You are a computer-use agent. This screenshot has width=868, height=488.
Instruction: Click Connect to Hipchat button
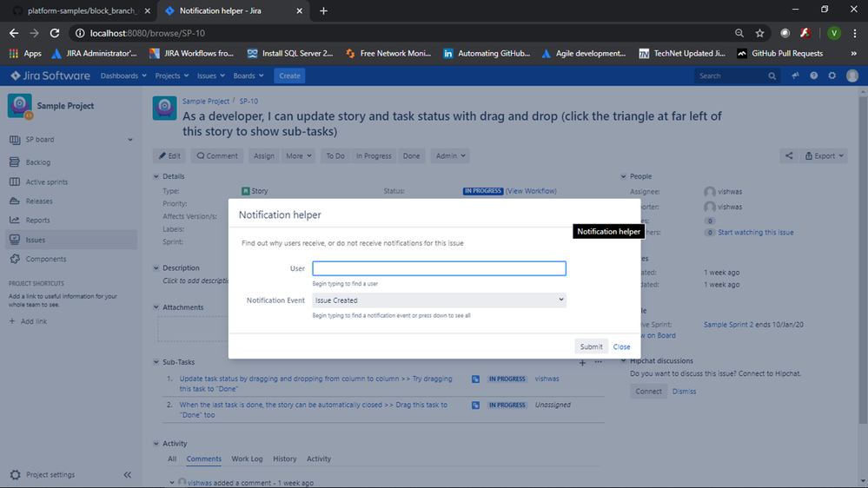point(648,391)
